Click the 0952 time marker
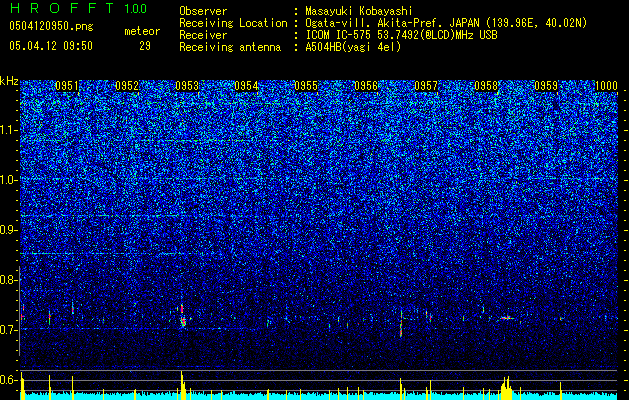The height and width of the screenshot is (400, 629). [127, 86]
